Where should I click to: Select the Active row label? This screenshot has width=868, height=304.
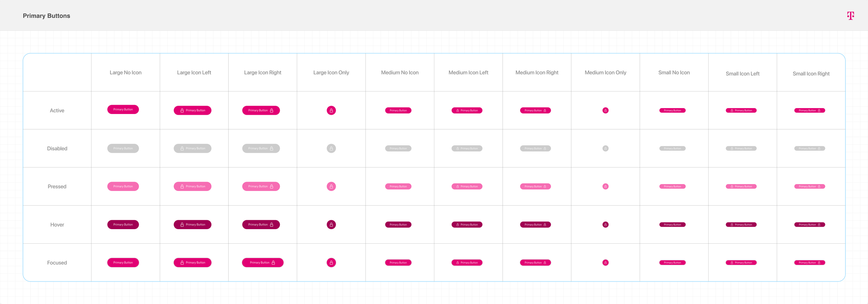pyautogui.click(x=57, y=111)
